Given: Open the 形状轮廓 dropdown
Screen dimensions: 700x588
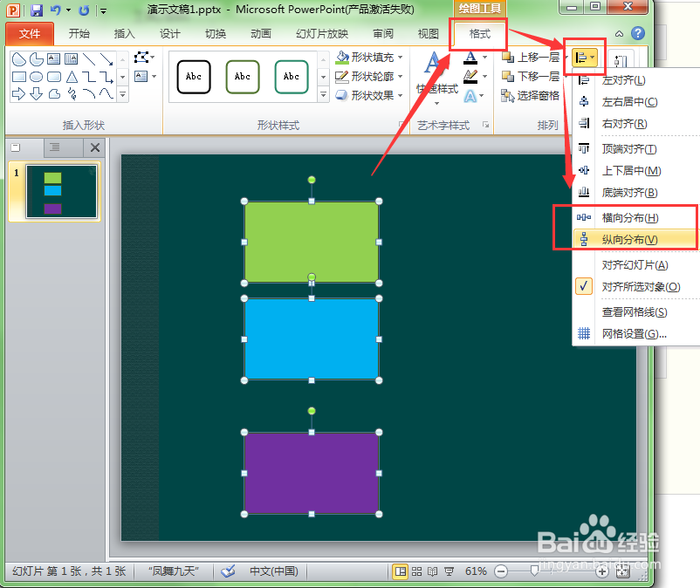Looking at the screenshot, I should point(368,76).
